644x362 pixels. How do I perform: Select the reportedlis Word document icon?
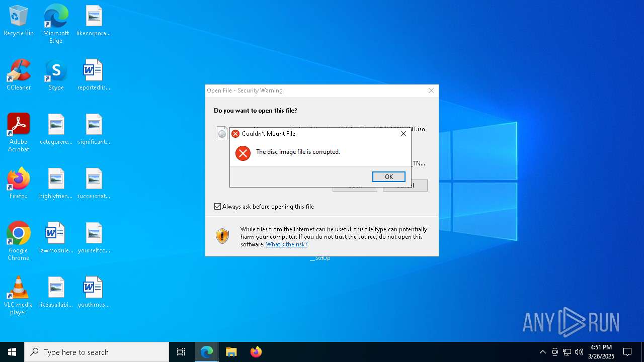click(x=94, y=75)
